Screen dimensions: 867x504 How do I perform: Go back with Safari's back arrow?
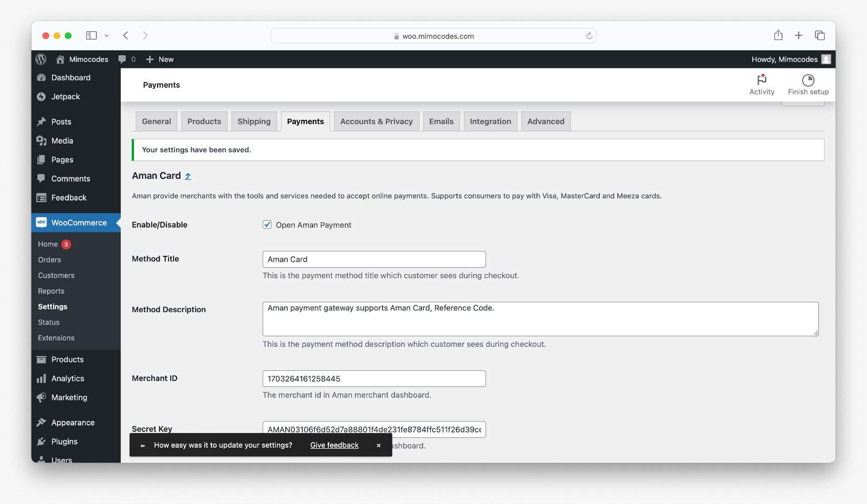(126, 35)
